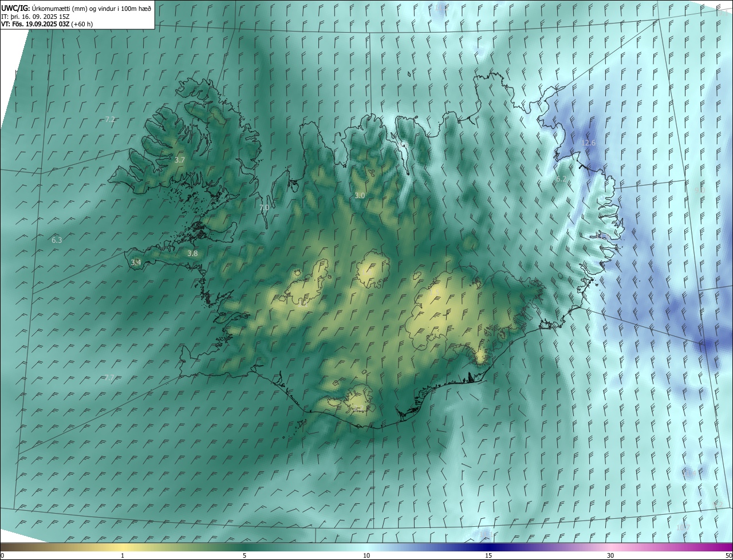Click the 7.2 value on the map
The image size is (733, 560).
pos(110,120)
